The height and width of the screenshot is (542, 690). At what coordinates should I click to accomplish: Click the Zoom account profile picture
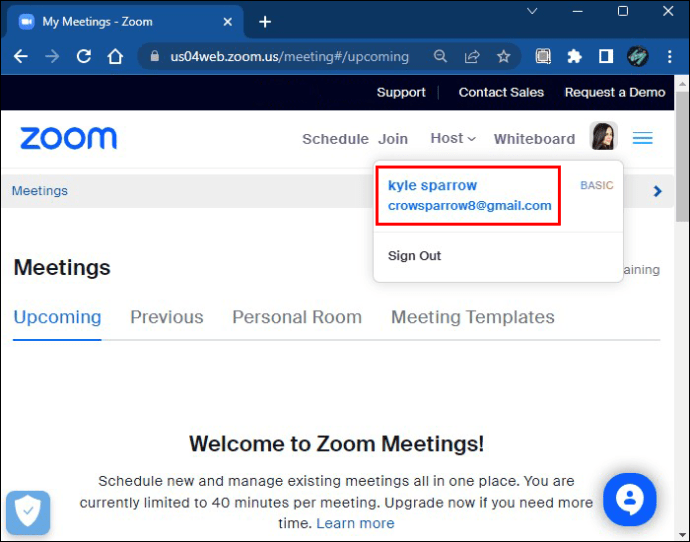[603, 136]
